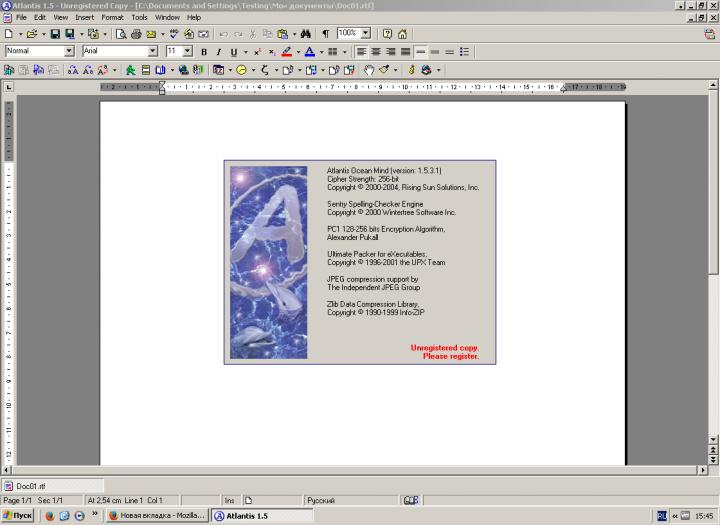Click the yellow clock icon
This screenshot has width=720, height=525.
(x=241, y=70)
